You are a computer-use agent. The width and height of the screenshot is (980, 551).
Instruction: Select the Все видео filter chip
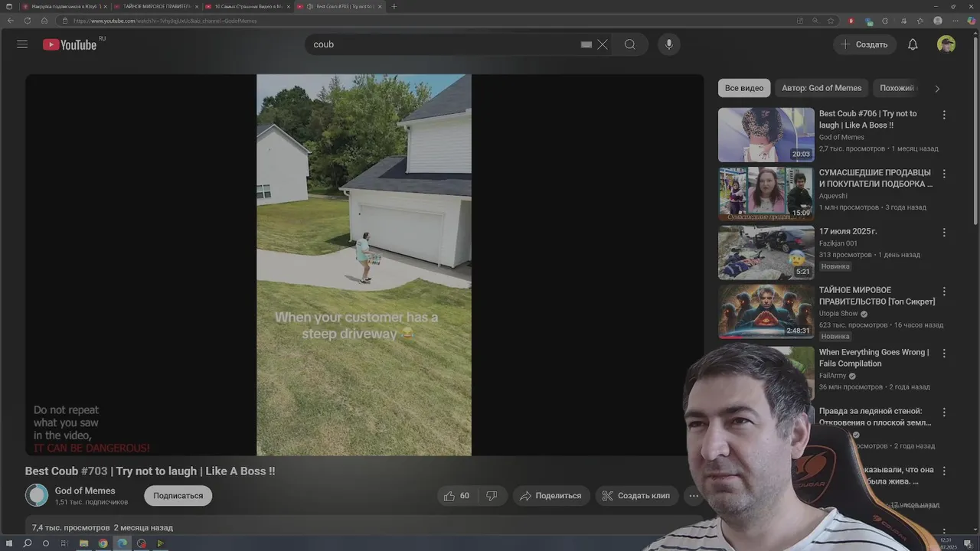tap(744, 88)
